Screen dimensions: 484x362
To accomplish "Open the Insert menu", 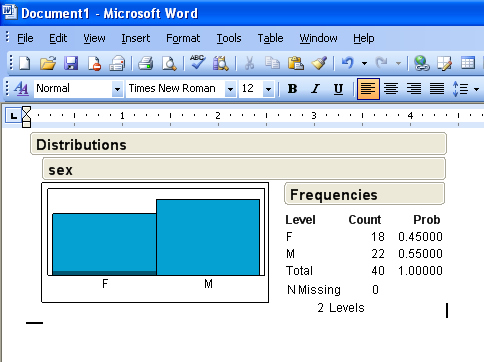I will tap(136, 38).
